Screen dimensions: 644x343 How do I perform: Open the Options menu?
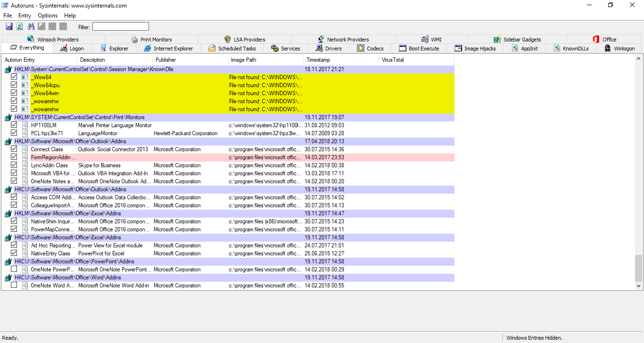[48, 16]
